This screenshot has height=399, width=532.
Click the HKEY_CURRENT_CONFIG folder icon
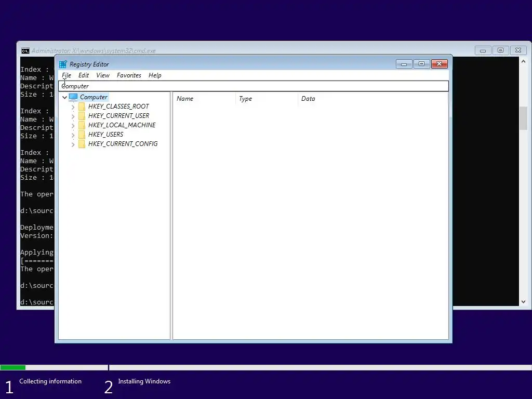(82, 144)
